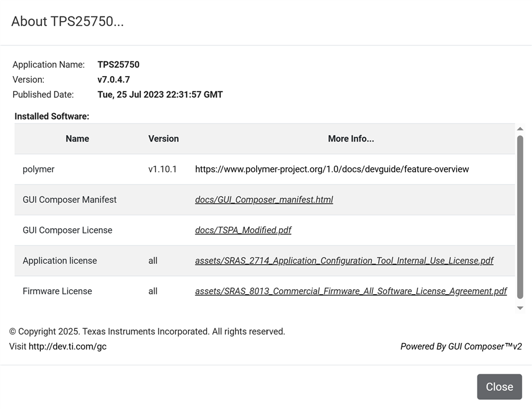
Task: Click the scroll down arrow of the table
Action: click(520, 308)
